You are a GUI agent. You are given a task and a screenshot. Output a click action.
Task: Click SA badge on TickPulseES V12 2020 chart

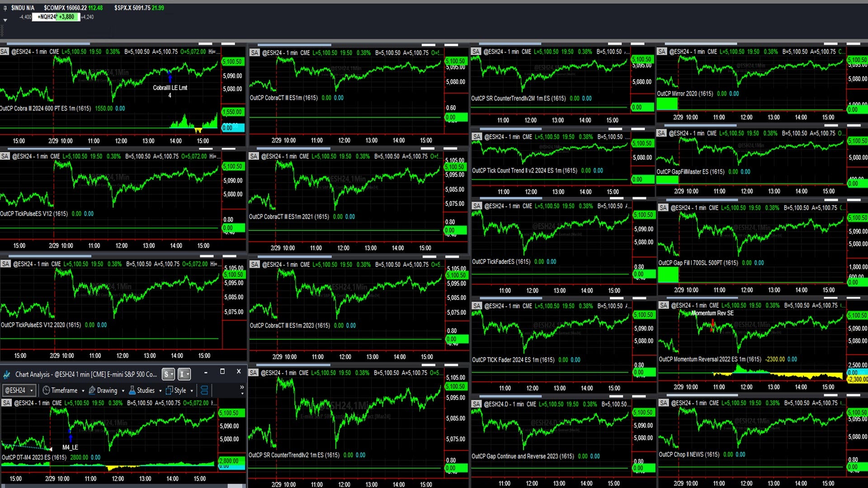[x=6, y=264]
